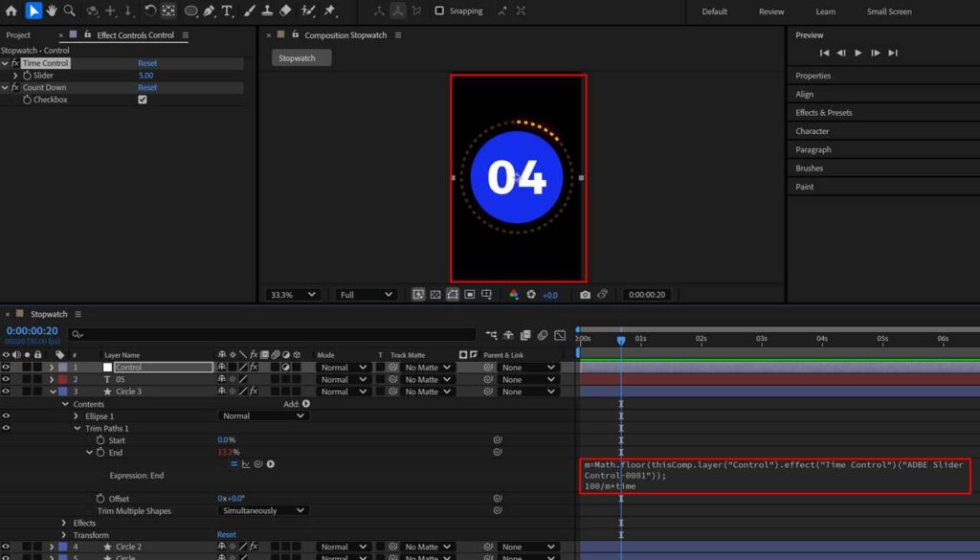The height and width of the screenshot is (560, 980).
Task: Select the Selection arrow tool
Action: [x=33, y=11]
